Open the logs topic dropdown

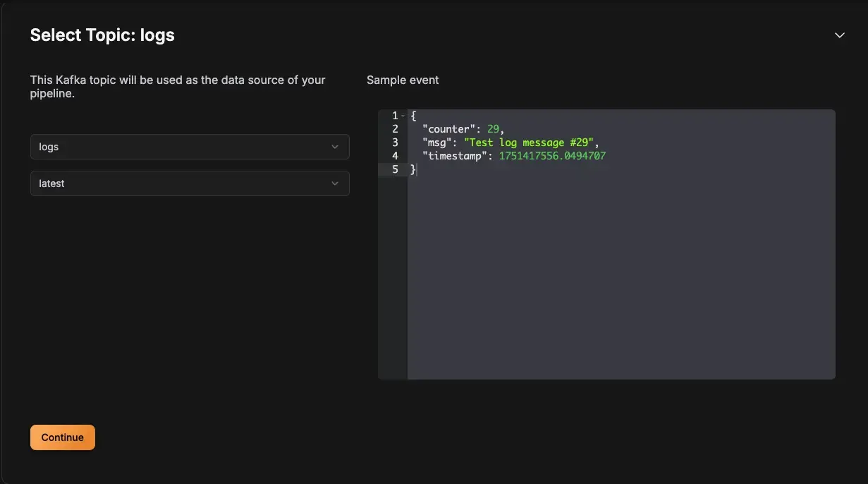[x=190, y=147]
